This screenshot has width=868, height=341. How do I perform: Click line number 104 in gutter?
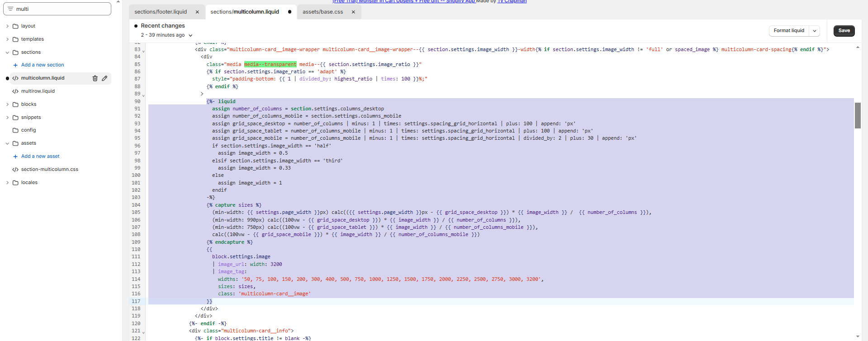[136, 205]
